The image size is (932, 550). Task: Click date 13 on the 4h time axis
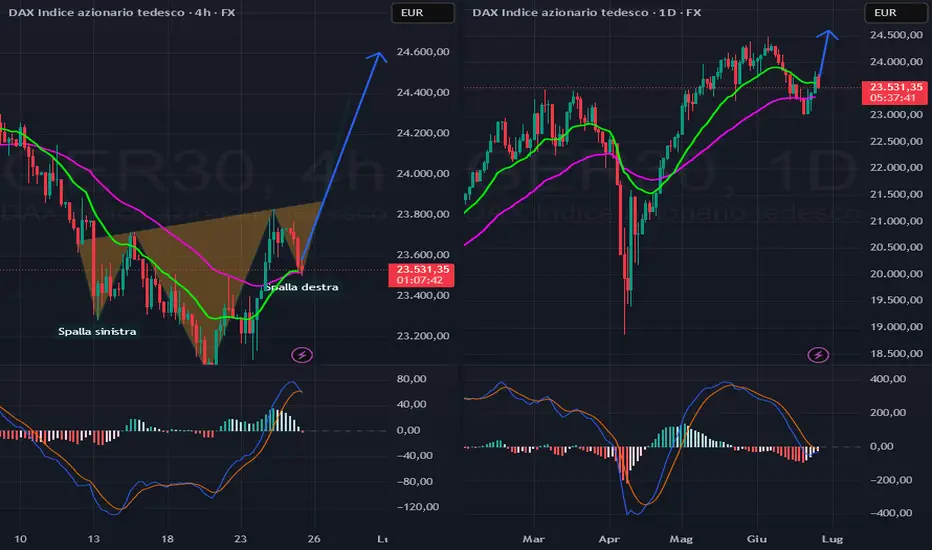click(x=93, y=539)
